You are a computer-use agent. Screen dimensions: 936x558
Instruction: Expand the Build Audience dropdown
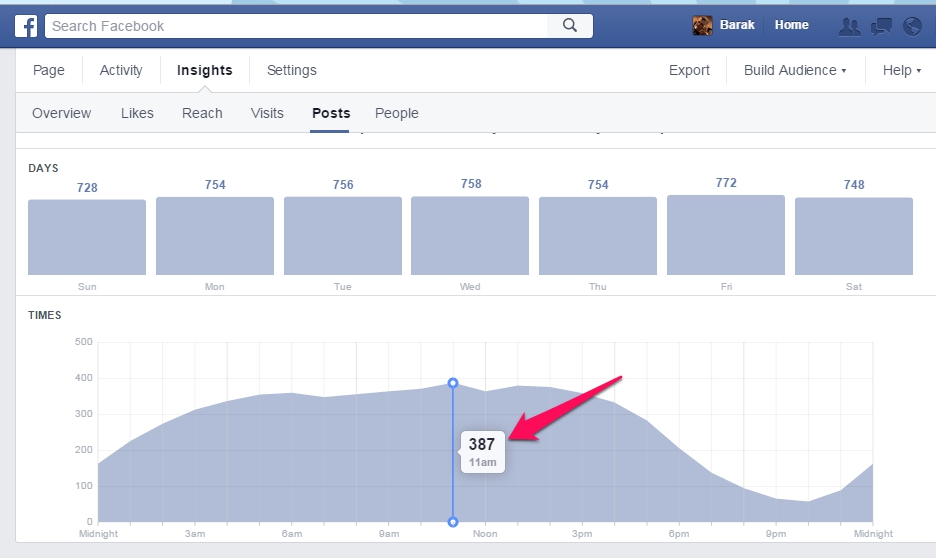794,70
